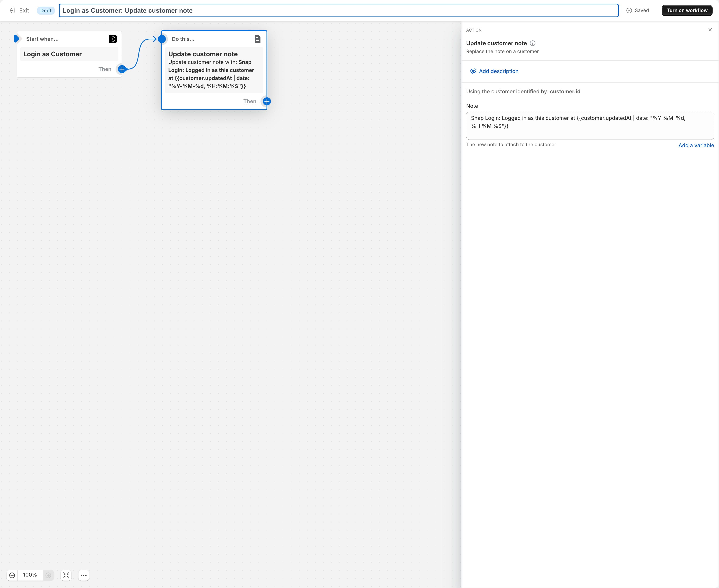Turn on the workflow

click(687, 10)
